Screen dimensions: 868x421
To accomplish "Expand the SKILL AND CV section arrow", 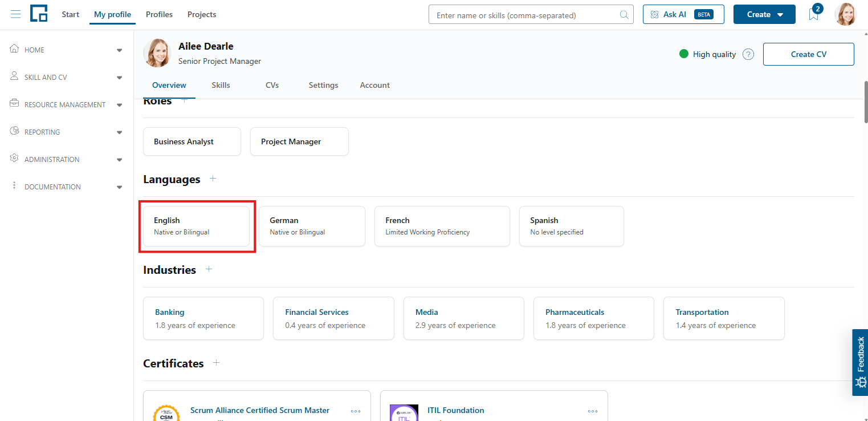I will [119, 78].
